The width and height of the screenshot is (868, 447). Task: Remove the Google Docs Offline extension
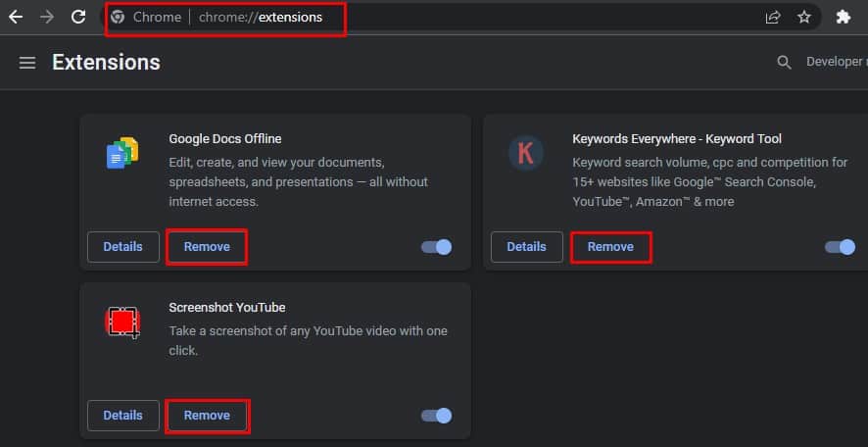coord(207,247)
